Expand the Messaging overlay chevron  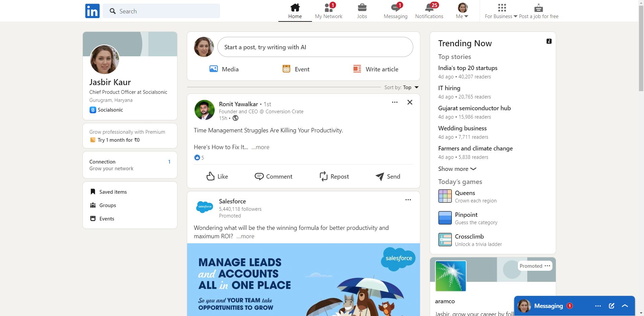click(625, 306)
